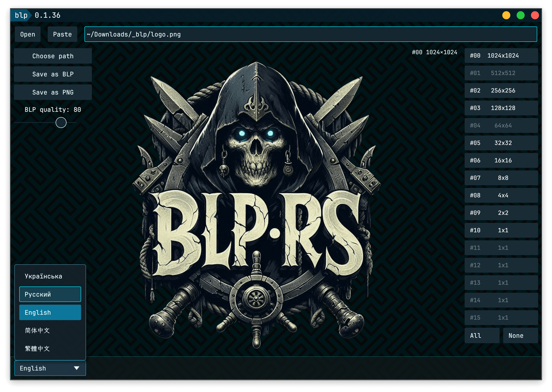Toggle mipmap #04 64x64
Screen dimensions: 552x392
pos(501,125)
